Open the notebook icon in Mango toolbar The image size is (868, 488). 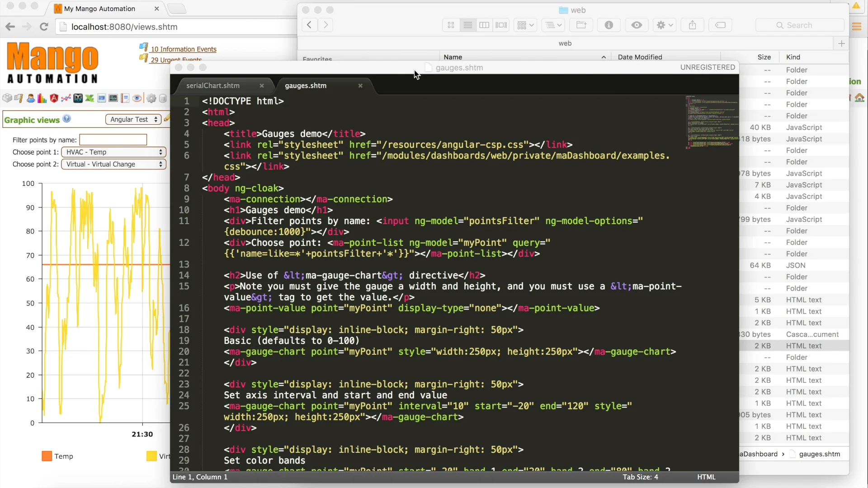point(125,98)
